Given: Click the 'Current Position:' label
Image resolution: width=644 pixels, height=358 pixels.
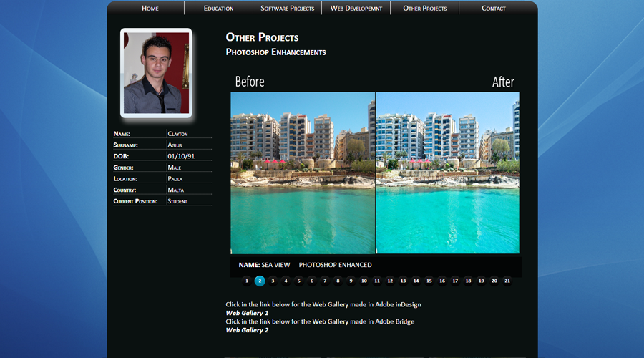Looking at the screenshot, I should pyautogui.click(x=135, y=201).
